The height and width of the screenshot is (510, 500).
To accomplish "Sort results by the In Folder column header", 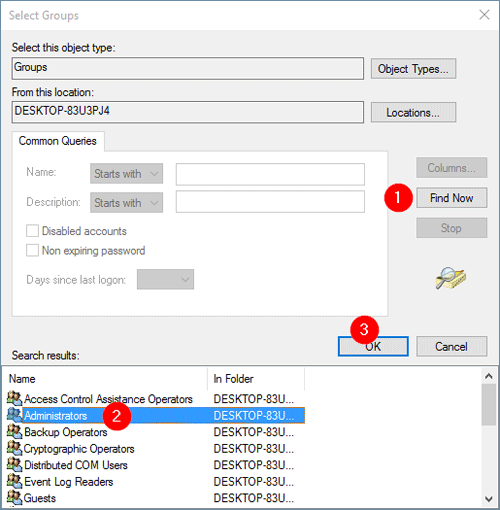I will (x=256, y=379).
